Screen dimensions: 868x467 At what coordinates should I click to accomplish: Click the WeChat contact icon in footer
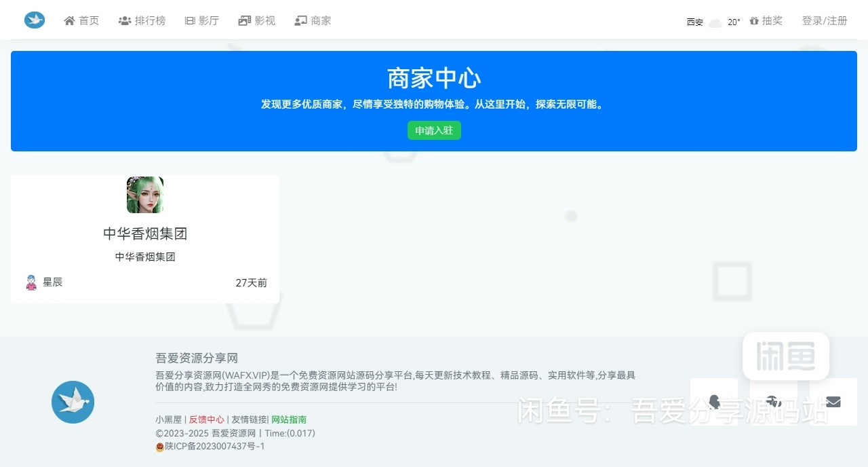click(x=774, y=401)
